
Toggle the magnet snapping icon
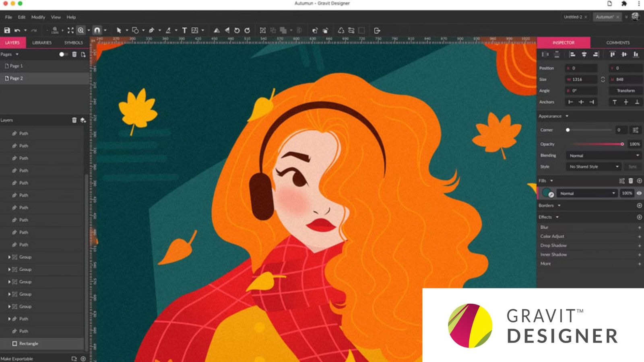97,29
